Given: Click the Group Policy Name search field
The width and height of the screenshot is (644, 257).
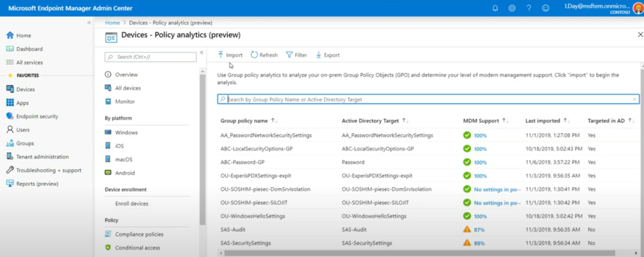Looking at the screenshot, I should coord(428,99).
